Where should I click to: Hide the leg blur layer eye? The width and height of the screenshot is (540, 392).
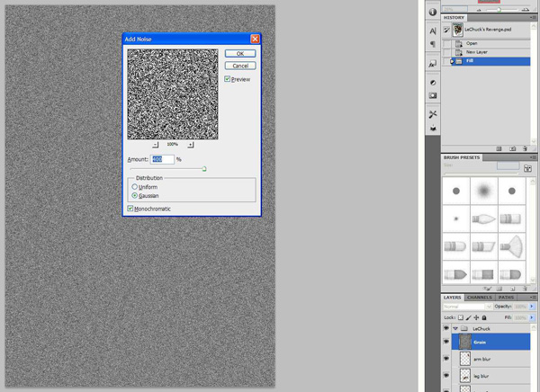[x=446, y=375]
